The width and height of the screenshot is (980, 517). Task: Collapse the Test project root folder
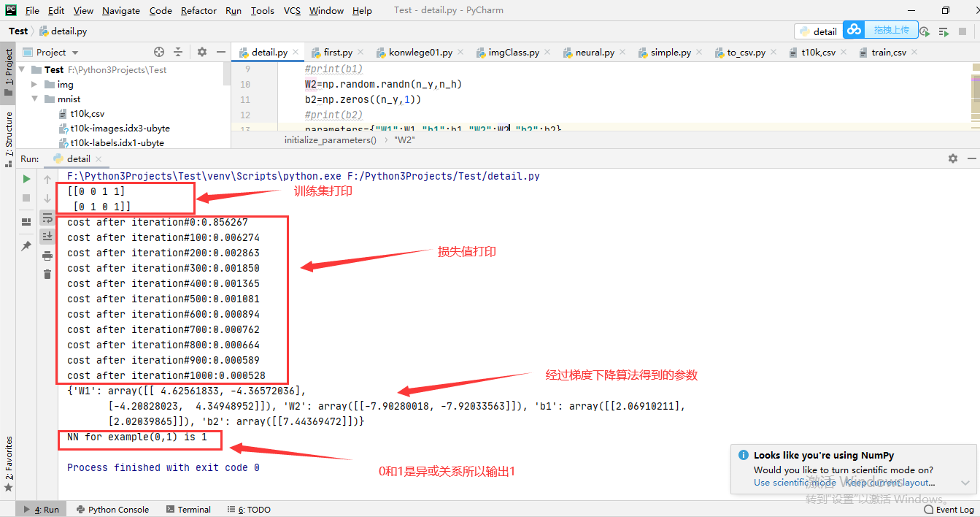click(x=22, y=69)
